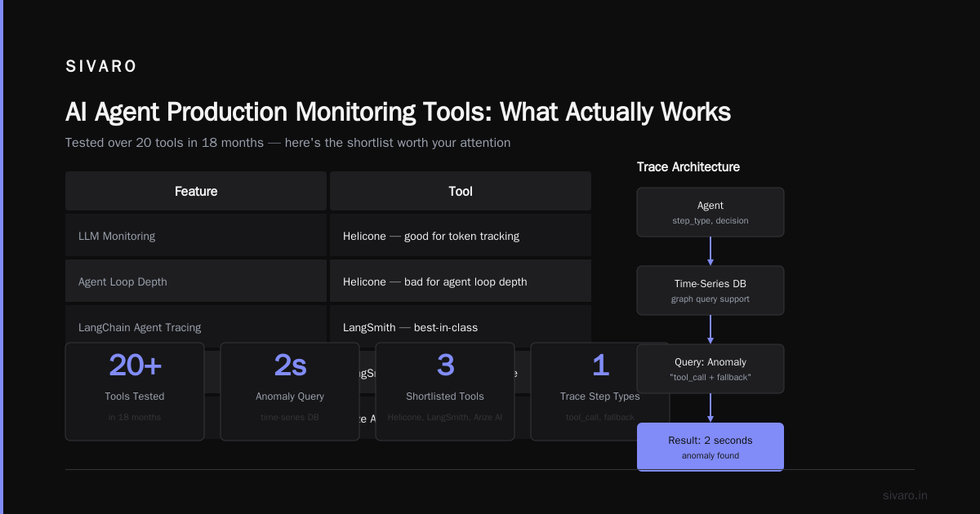The width and height of the screenshot is (980, 514).
Task: Click the main title heading
Action: coord(398,112)
